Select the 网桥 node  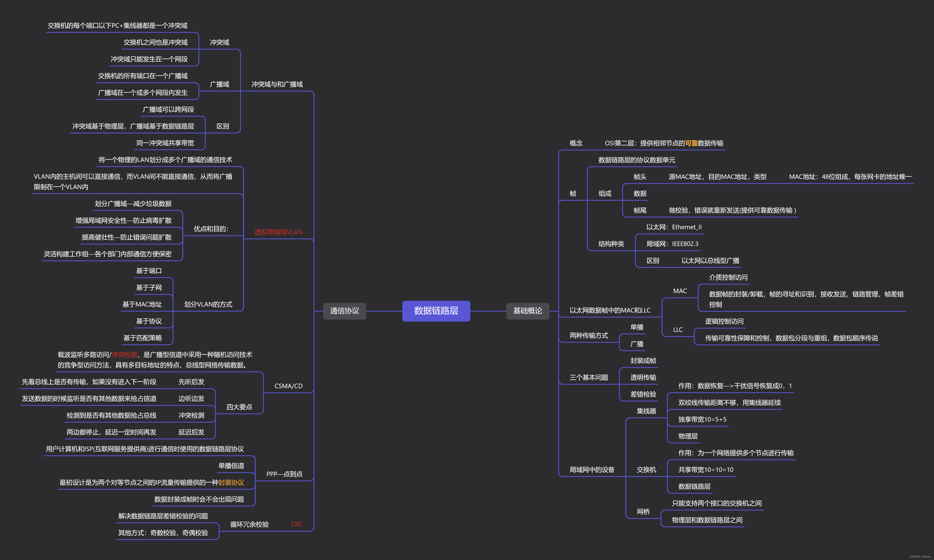point(643,512)
